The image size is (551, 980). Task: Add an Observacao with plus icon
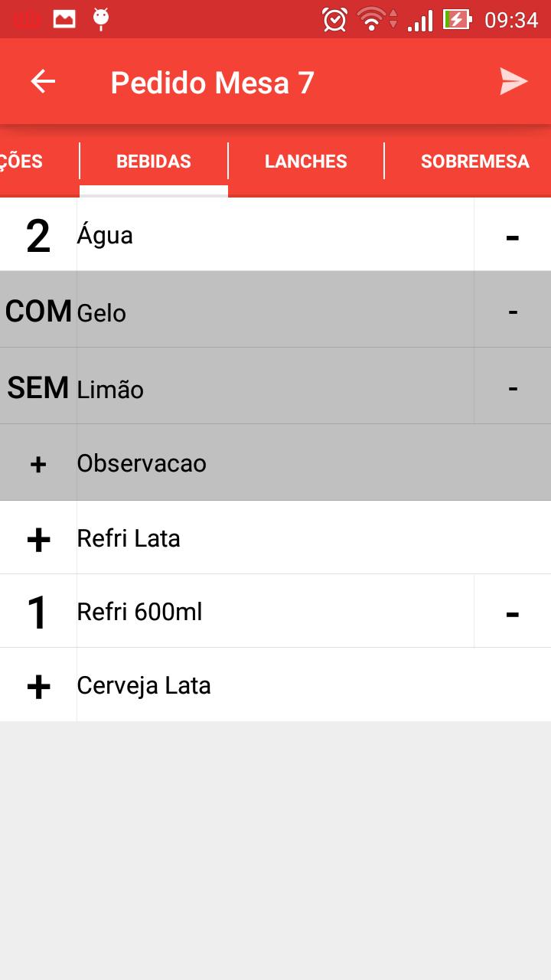click(x=38, y=464)
